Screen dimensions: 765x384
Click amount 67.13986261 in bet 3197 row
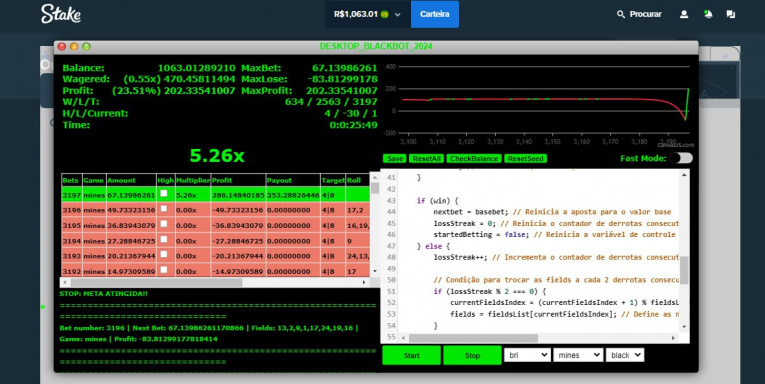(131, 195)
